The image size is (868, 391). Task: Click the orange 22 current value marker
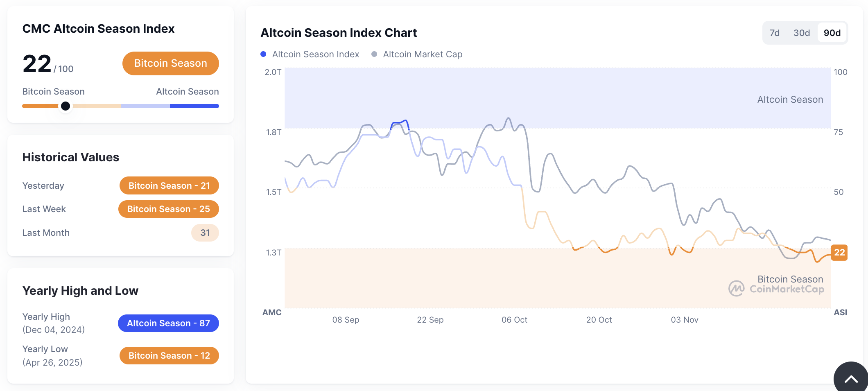(839, 253)
